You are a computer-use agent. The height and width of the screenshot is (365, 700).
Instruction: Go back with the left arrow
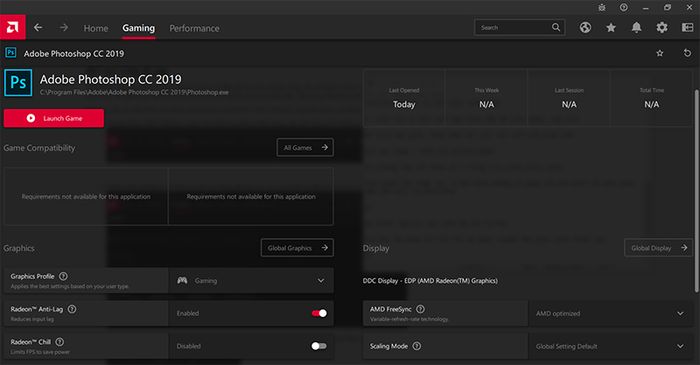coord(38,28)
